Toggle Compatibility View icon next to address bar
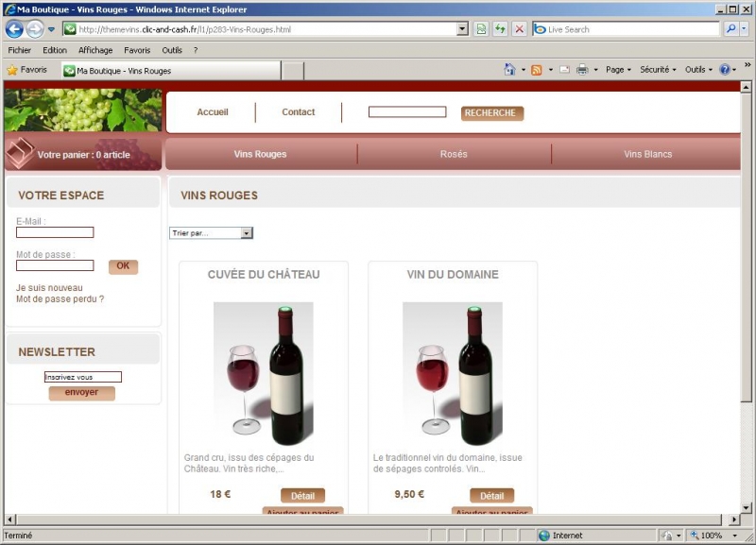 [x=481, y=29]
